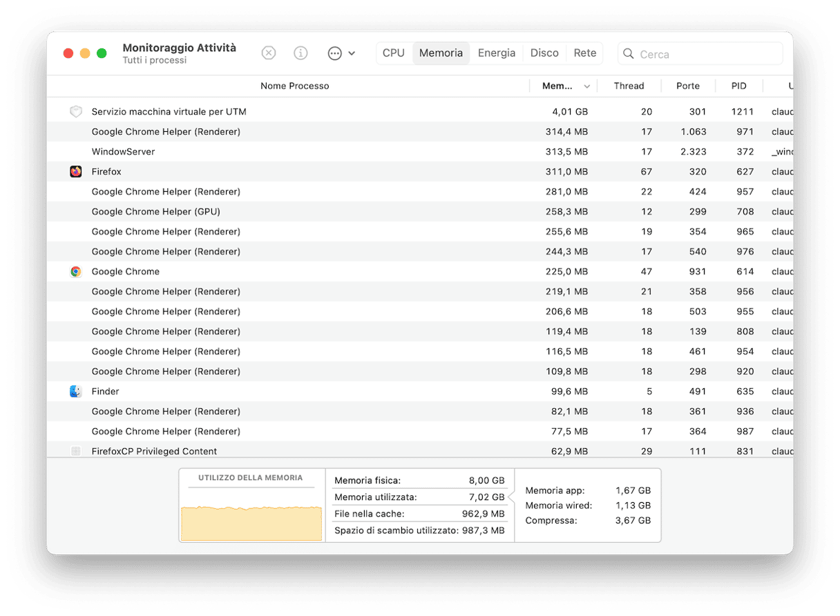The height and width of the screenshot is (616, 840).
Task: Switch to the CPU tab
Action: pyautogui.click(x=394, y=53)
